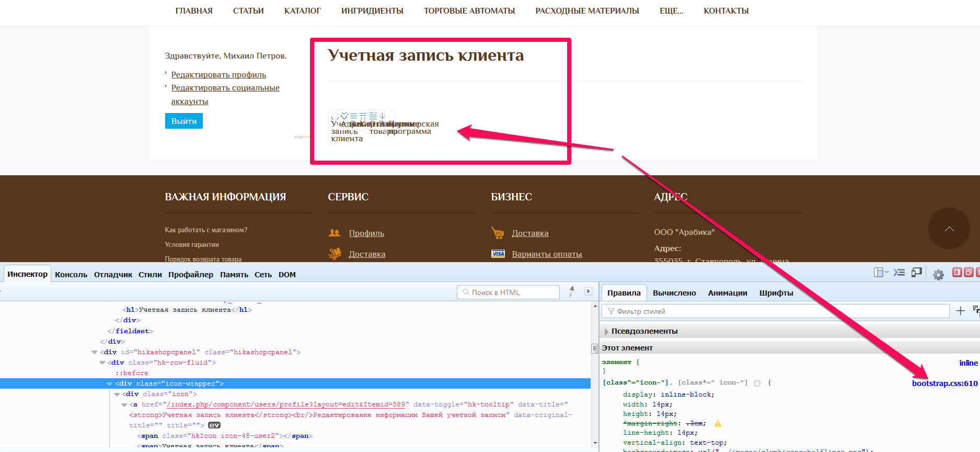Open КАТАЛОГ in top menu

click(x=302, y=11)
